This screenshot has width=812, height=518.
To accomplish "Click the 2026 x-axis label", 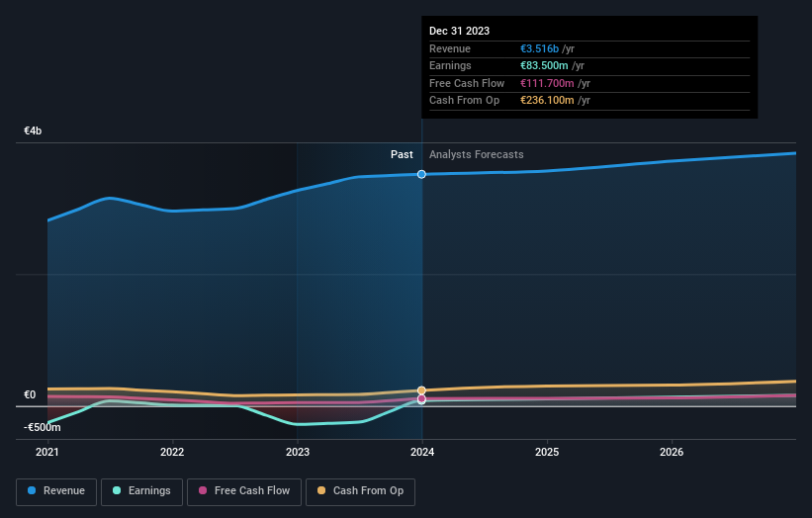I will tap(672, 452).
